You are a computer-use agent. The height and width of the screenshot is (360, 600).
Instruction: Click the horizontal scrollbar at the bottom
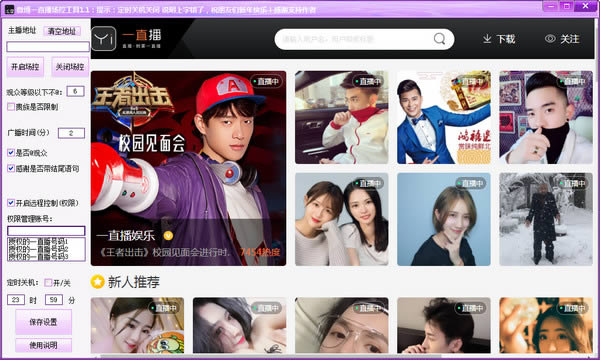(x=271, y=356)
